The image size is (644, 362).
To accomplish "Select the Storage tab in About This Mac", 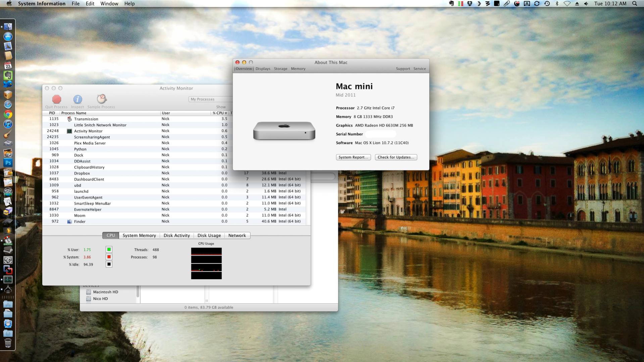I will click(280, 69).
